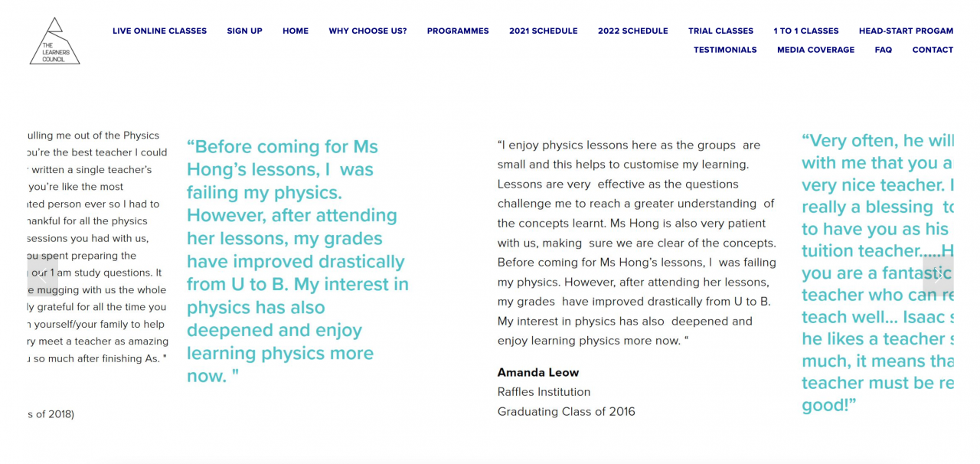Navigate to TESTIMONIALS
The image size is (980, 464).
725,49
